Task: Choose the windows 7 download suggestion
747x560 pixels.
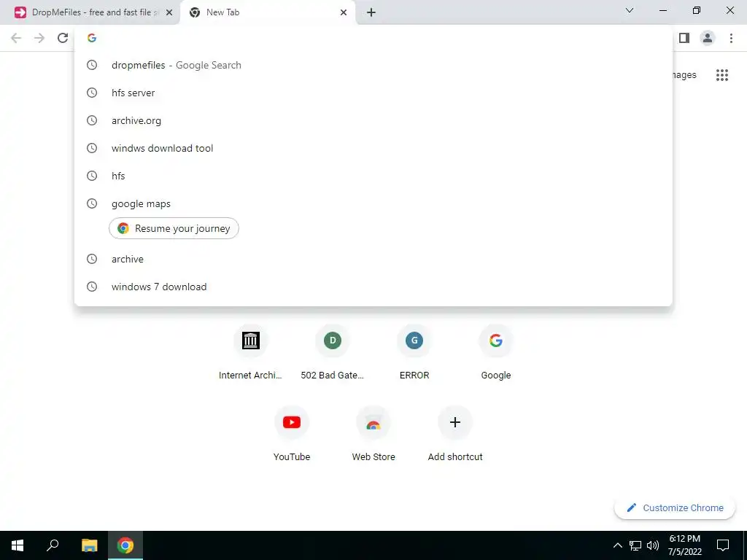Action: (373, 287)
